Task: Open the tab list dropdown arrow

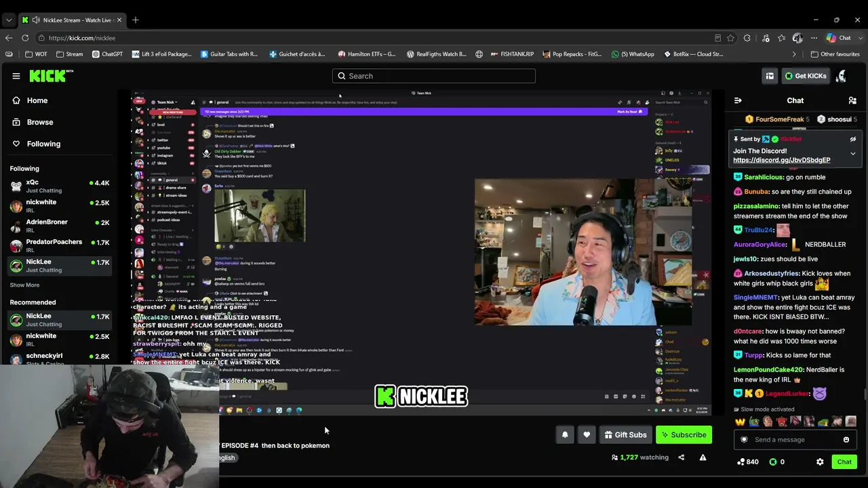Action: click(9, 20)
